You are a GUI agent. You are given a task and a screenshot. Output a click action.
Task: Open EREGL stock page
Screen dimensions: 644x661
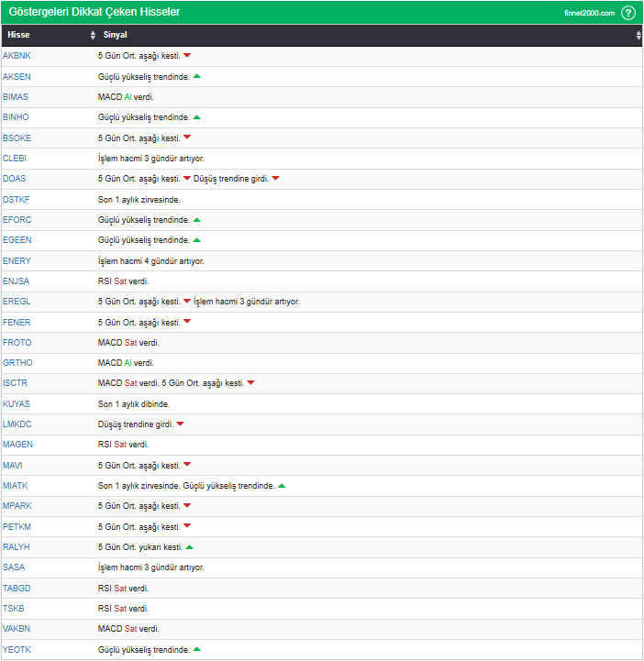click(x=17, y=302)
